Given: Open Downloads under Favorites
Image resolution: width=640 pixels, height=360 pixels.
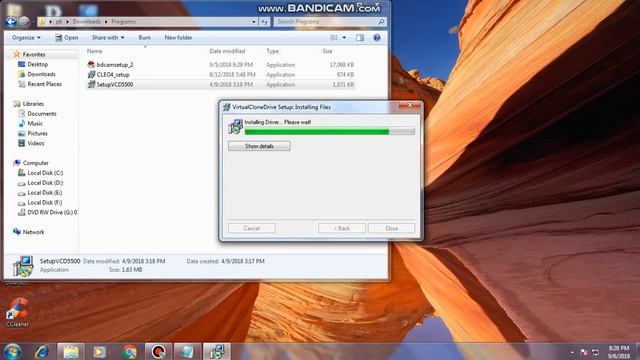Looking at the screenshot, I should (41, 74).
